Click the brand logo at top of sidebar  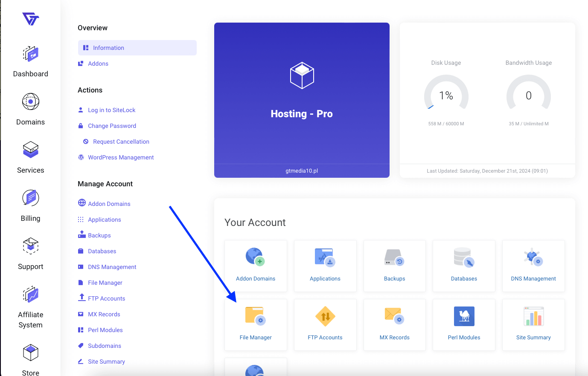coord(31,19)
